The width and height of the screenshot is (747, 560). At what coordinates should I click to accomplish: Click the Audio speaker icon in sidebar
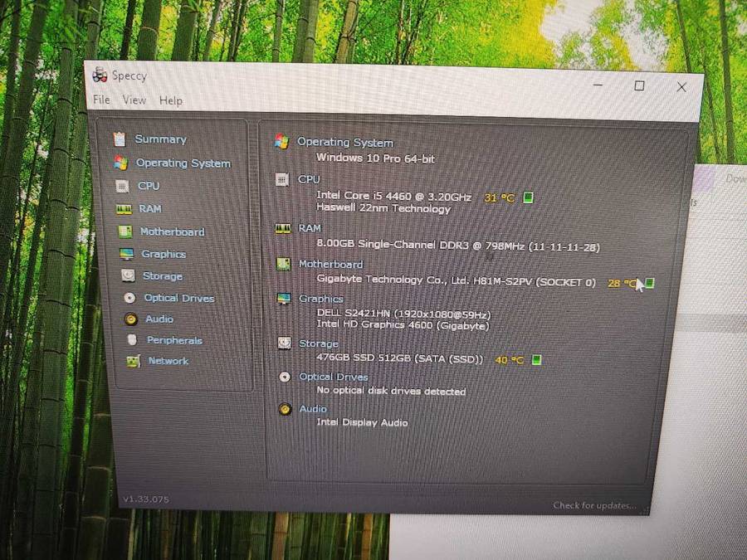click(130, 319)
